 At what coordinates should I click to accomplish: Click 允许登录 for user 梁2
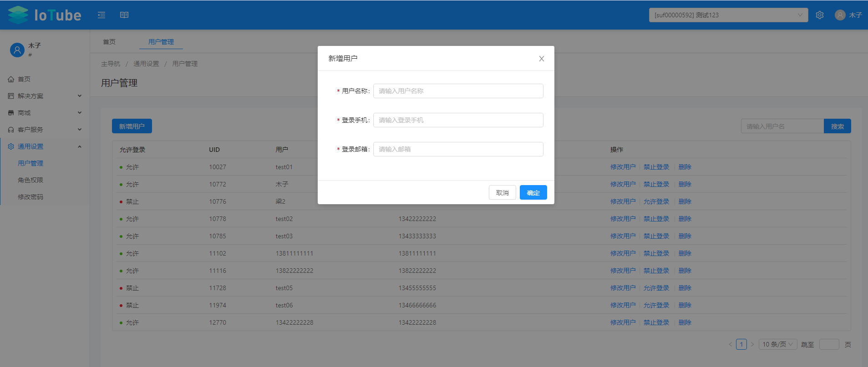pos(656,201)
